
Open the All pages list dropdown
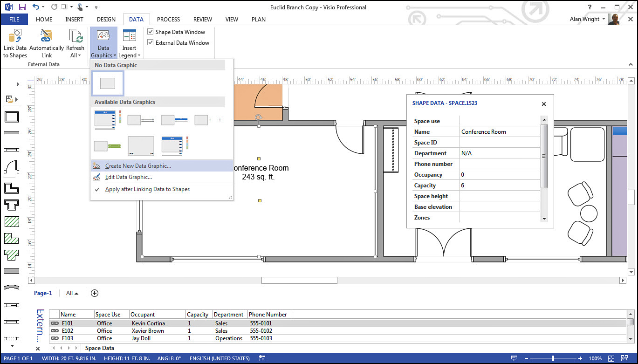point(72,293)
